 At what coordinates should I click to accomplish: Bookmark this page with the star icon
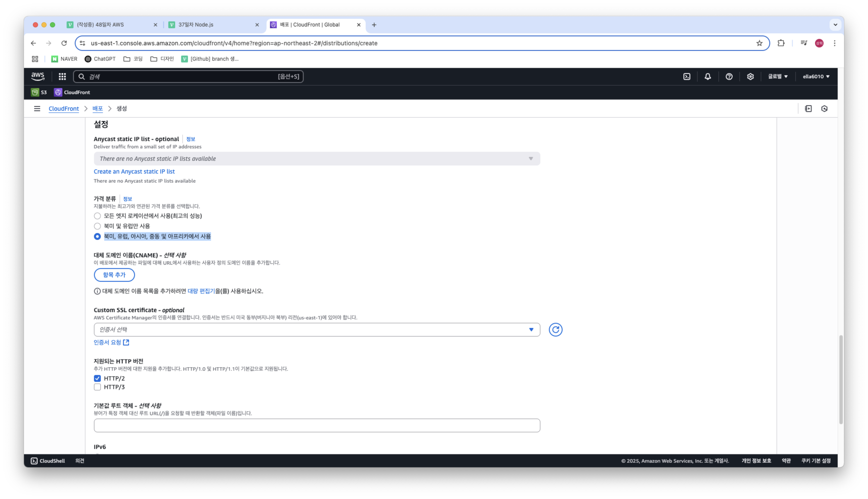(759, 43)
